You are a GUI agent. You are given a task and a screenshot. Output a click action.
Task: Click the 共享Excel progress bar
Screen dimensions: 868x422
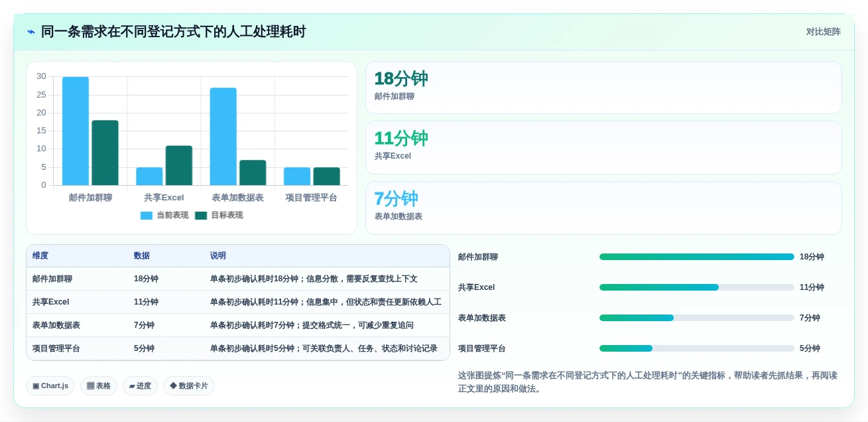697,287
